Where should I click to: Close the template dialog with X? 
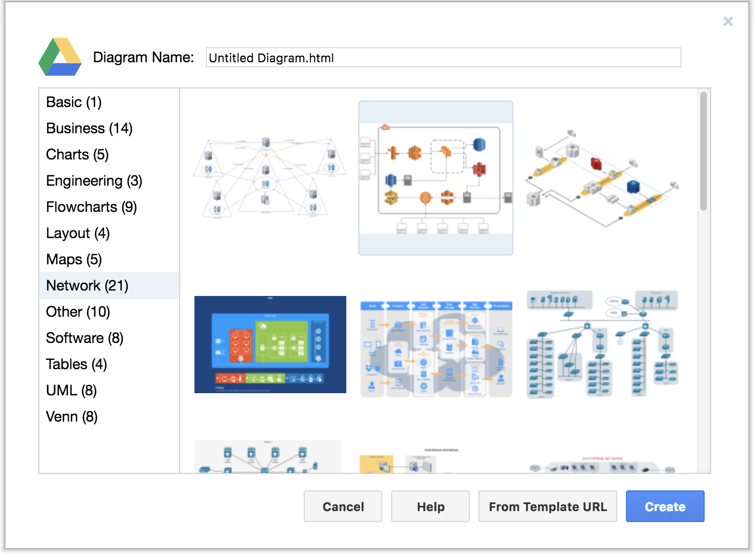point(728,21)
